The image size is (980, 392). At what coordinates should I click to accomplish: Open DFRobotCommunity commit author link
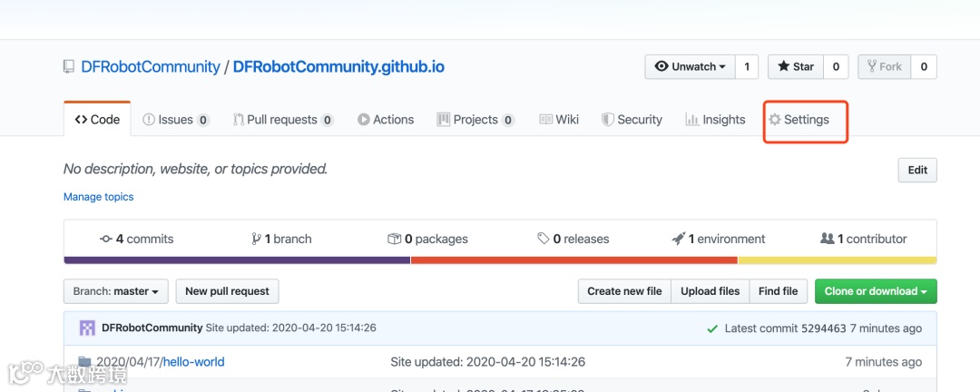click(x=152, y=328)
